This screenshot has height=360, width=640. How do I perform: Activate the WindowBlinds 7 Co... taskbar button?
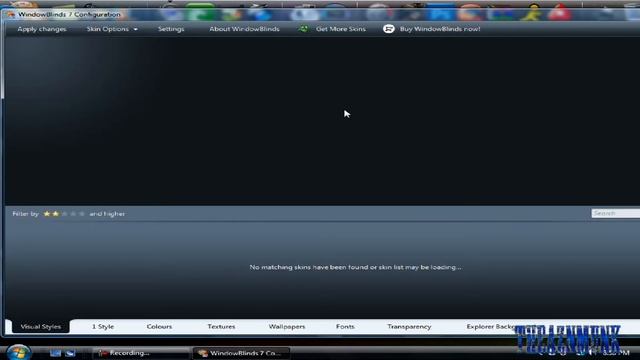click(x=242, y=353)
